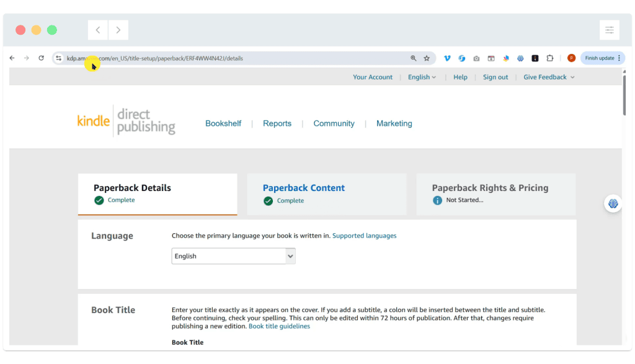Click Sign out
This screenshot has height=364, width=635.
[495, 77]
